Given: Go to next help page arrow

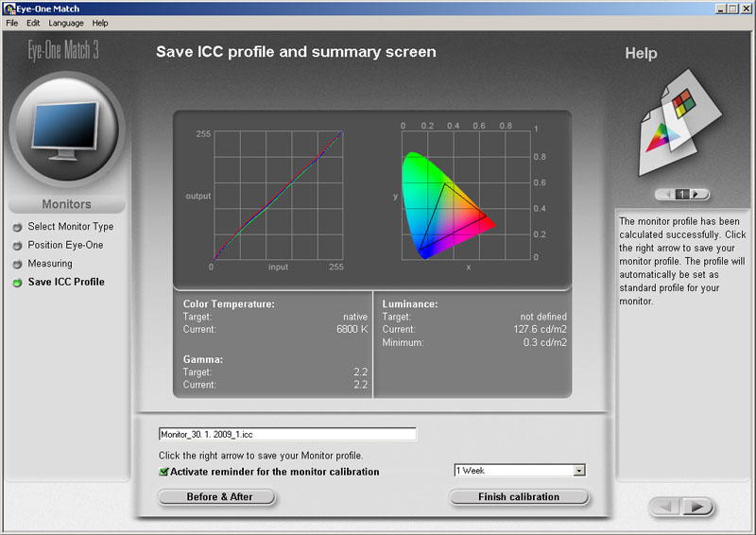Looking at the screenshot, I should 696,195.
